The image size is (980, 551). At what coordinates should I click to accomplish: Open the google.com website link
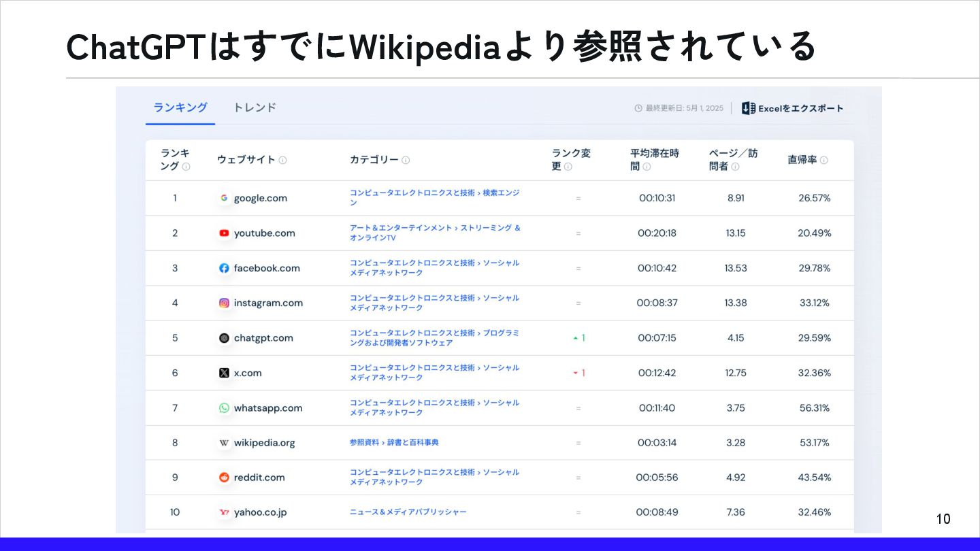[x=261, y=198]
